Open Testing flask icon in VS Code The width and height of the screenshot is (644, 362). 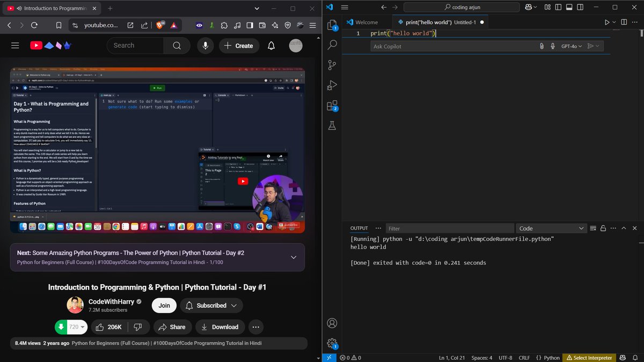332,125
